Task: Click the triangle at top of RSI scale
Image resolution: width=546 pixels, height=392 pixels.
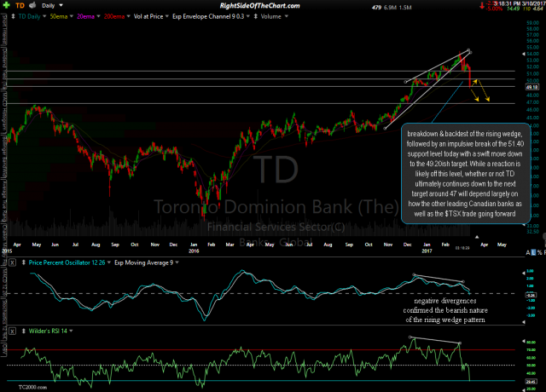Action: tap(523, 341)
